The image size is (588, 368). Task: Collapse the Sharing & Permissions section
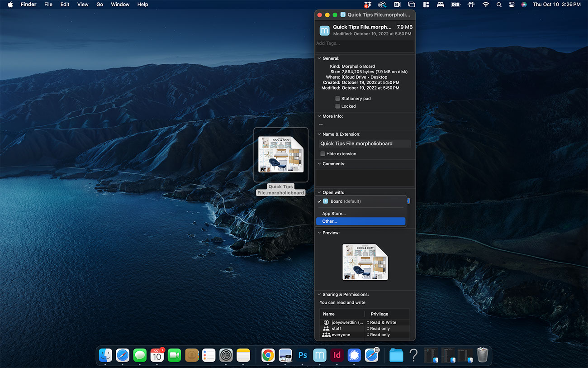click(x=319, y=295)
